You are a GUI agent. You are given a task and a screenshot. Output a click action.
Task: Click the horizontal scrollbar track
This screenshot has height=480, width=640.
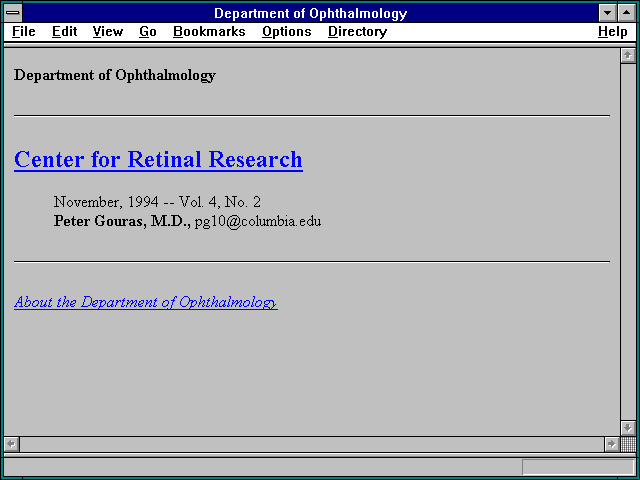(x=312, y=444)
